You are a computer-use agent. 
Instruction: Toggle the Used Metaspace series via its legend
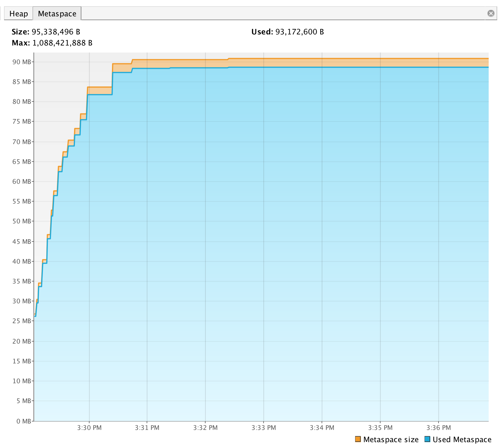pos(427,439)
